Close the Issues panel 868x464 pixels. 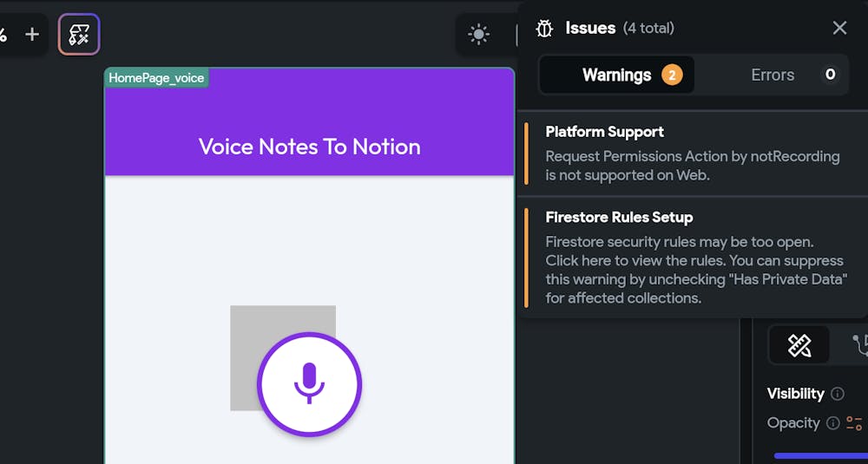tap(839, 28)
